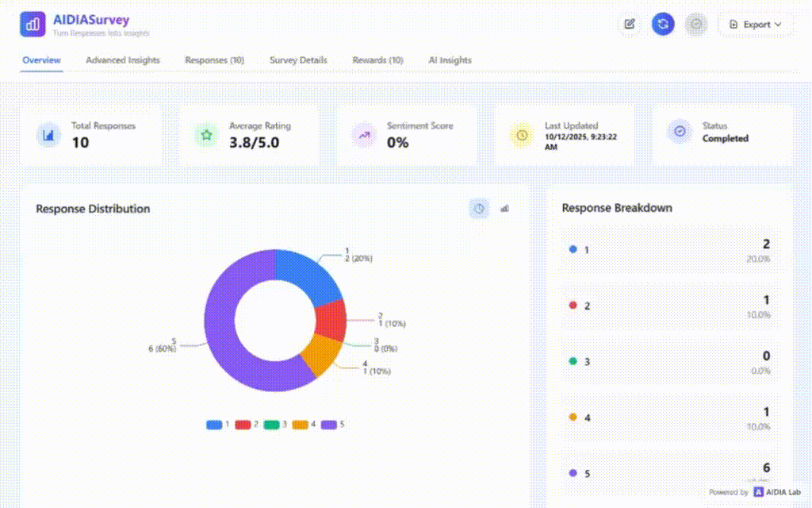Switch to the AI Insights tab
The width and height of the screenshot is (812, 508).
tap(450, 60)
